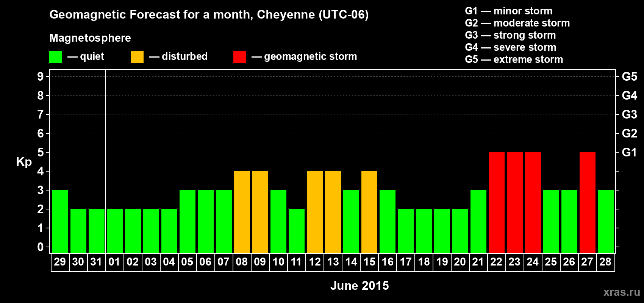Select date label 01 on the axis
Viewport: 644px width, 303px height.
(114, 262)
